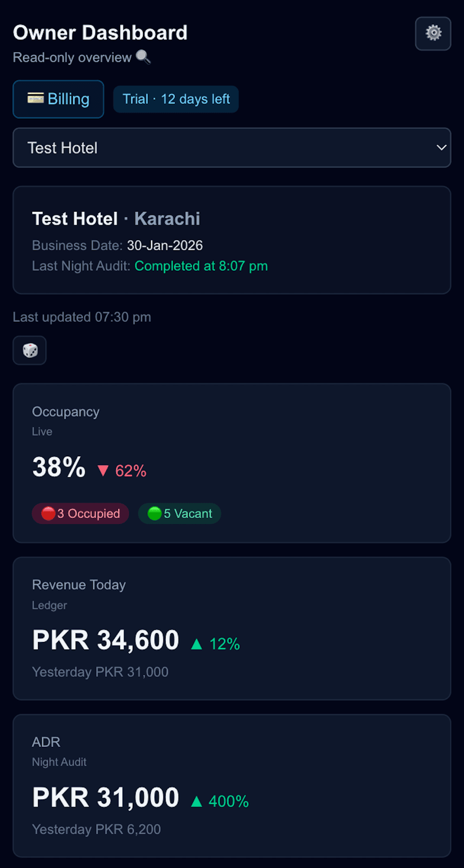Open the settings gear icon

coord(432,33)
